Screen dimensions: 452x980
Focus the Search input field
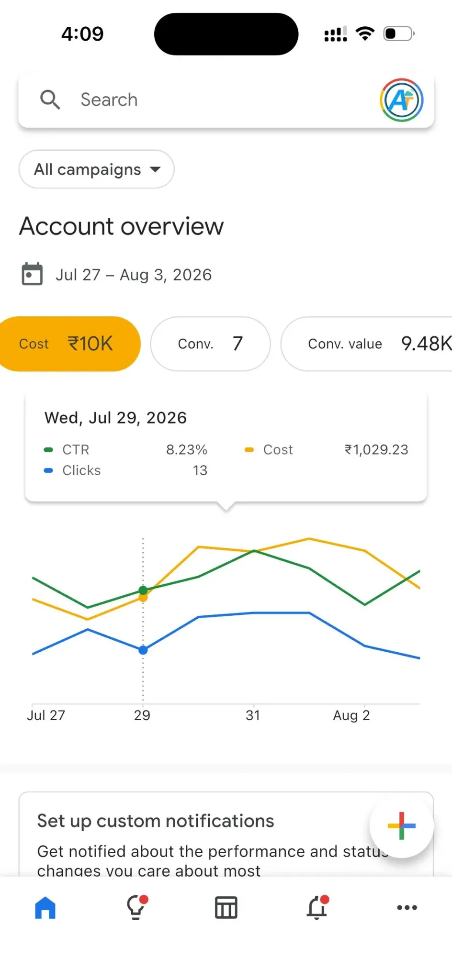click(x=226, y=100)
